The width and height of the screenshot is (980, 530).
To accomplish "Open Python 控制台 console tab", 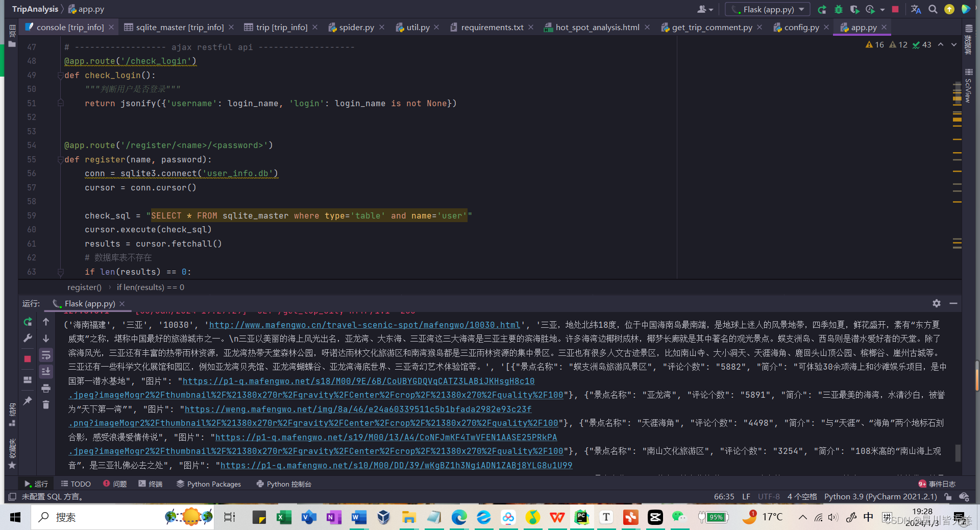I will [283, 484].
